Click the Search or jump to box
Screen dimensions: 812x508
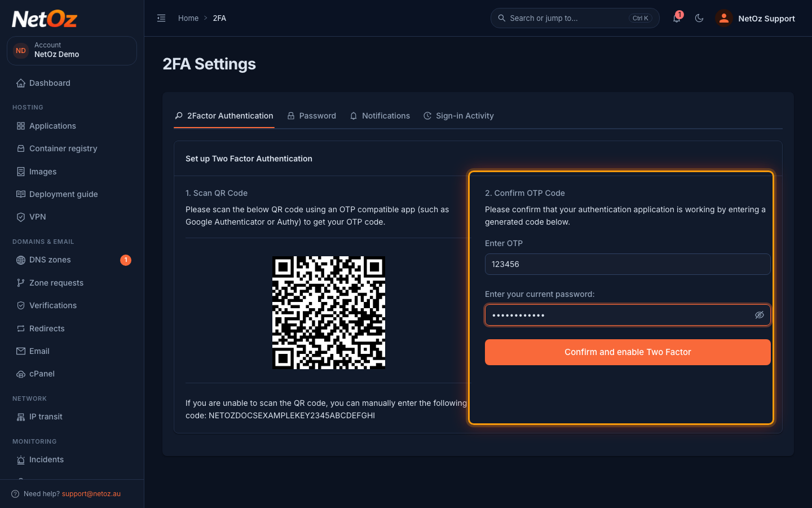pos(575,18)
